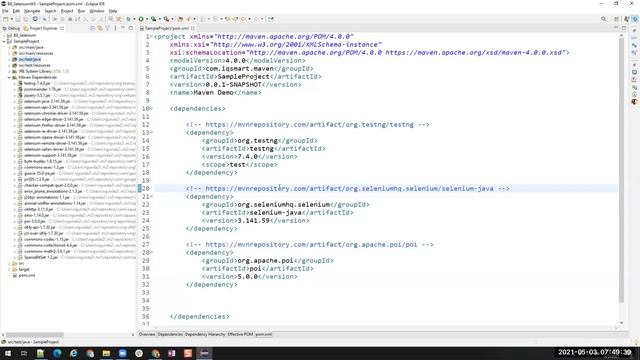Select the SampleProject/pom.xml editor tab

(167, 28)
